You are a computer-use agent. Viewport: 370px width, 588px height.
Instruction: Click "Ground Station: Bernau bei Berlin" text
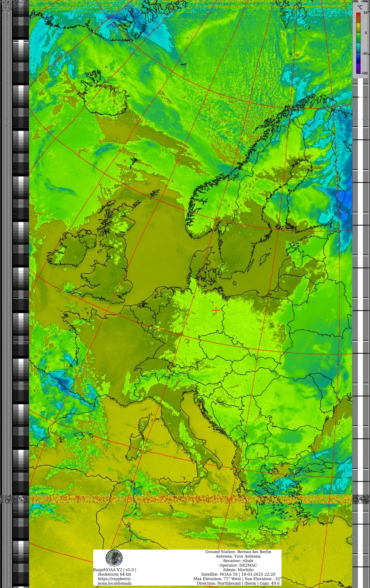(x=238, y=552)
